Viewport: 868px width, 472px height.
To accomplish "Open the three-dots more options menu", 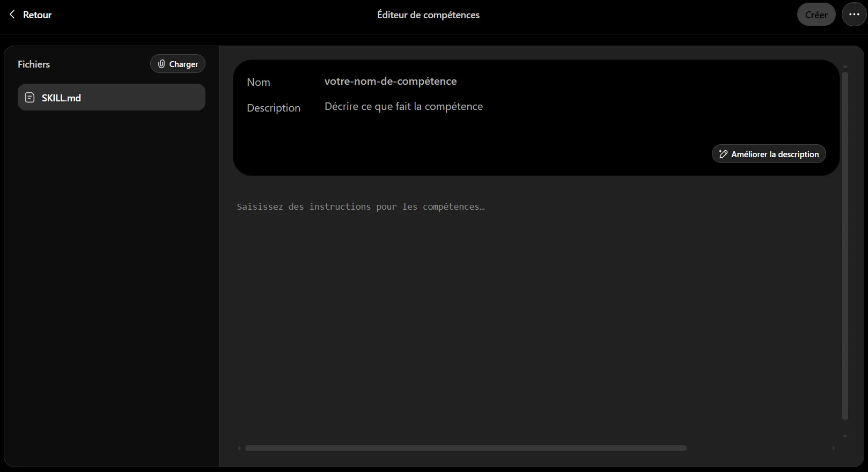I will 854,14.
